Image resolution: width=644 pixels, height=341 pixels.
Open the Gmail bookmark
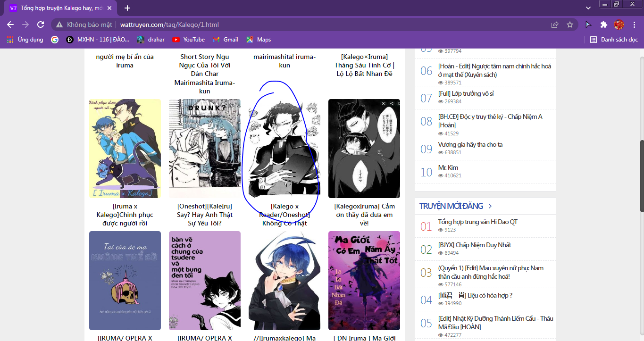point(226,40)
